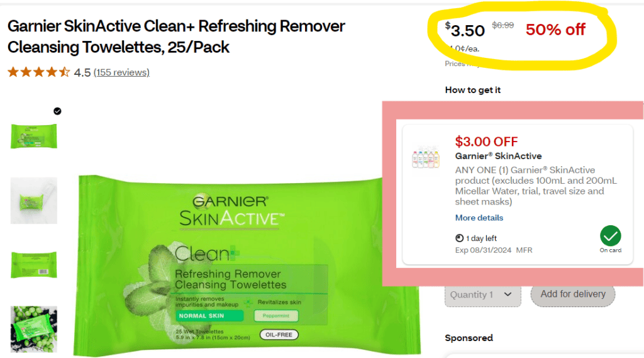Click the selected-image checkmark badge above thumbnails
Screen dimensions: 644x358
(x=57, y=111)
